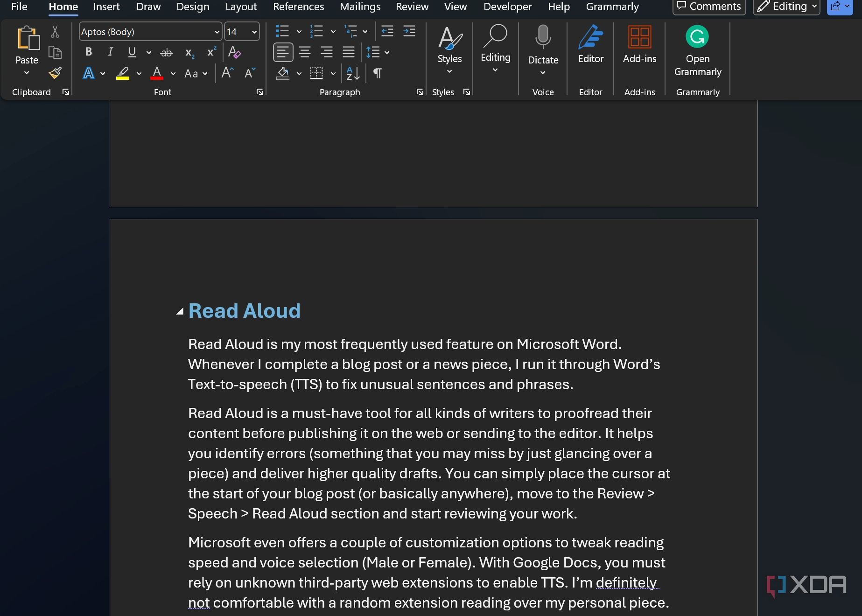This screenshot has height=616, width=862.
Task: Increase paragraph indent
Action: pyautogui.click(x=409, y=31)
